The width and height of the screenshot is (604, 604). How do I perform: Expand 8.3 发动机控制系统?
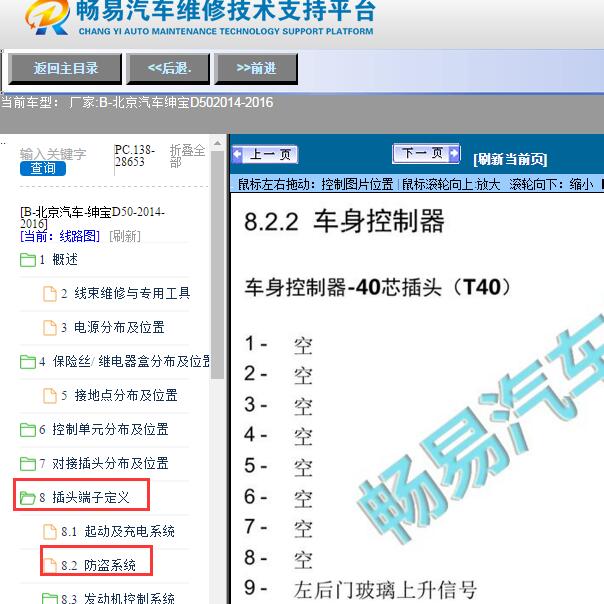(x=117, y=599)
